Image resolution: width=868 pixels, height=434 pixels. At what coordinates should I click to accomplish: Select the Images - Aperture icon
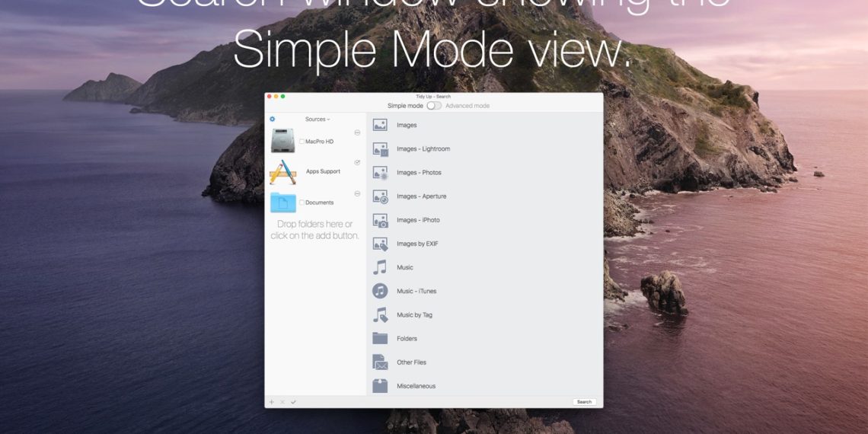[x=380, y=196]
